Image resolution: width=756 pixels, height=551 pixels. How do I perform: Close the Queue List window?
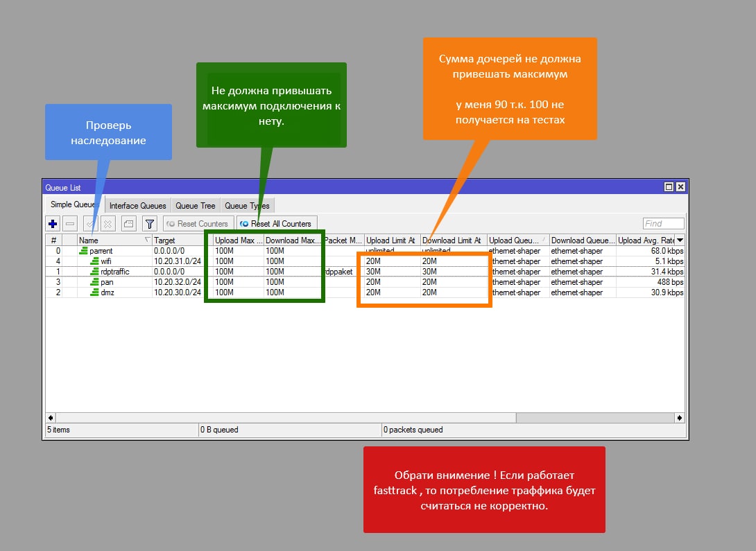[680, 187]
